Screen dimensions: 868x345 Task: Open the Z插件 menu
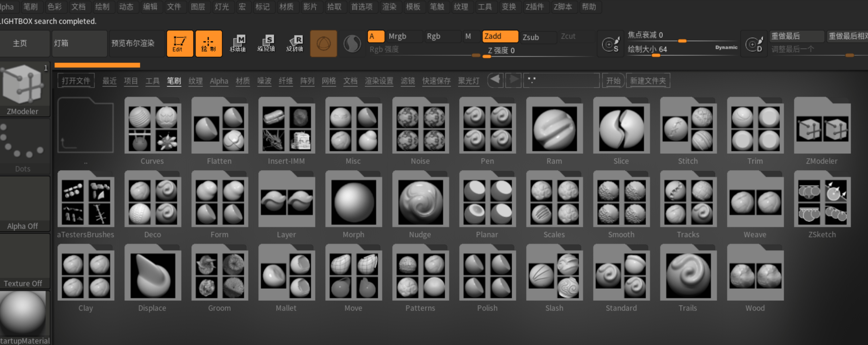[535, 7]
